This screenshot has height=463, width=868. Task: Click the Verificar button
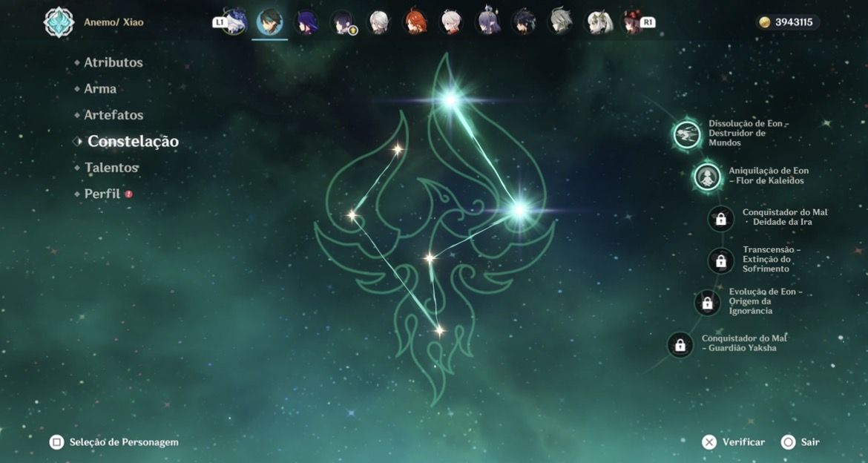[x=734, y=442]
